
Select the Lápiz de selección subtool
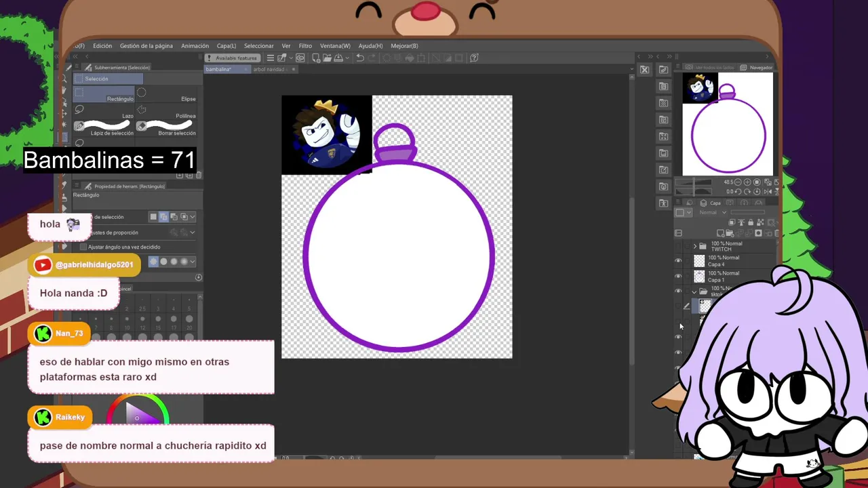tap(105, 129)
